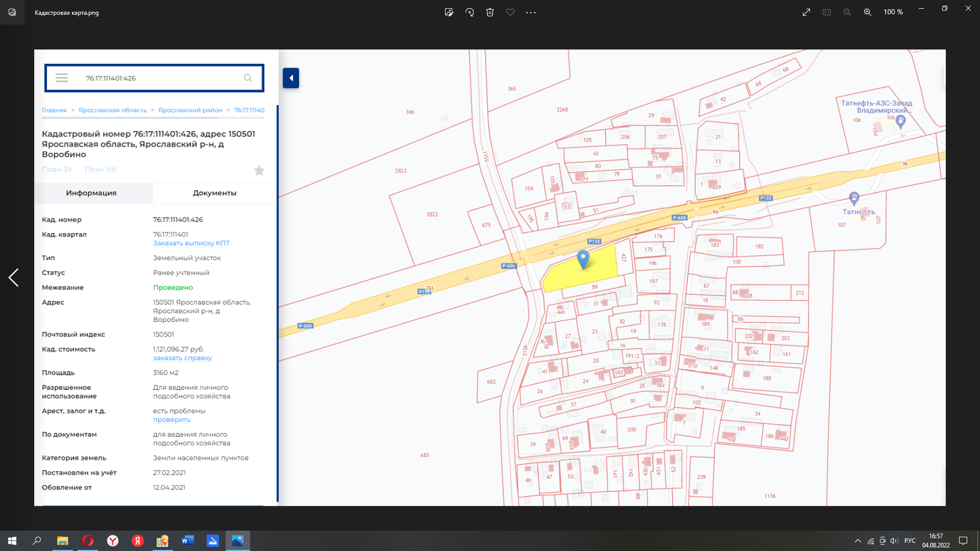Open the hamburger menu in the search box
Image resolution: width=980 pixels, height=551 pixels.
(62, 78)
